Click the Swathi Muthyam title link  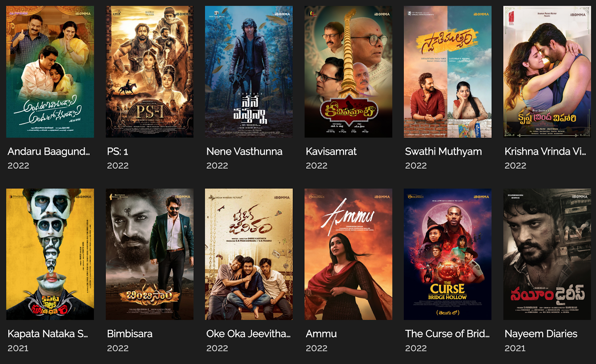[x=443, y=151]
